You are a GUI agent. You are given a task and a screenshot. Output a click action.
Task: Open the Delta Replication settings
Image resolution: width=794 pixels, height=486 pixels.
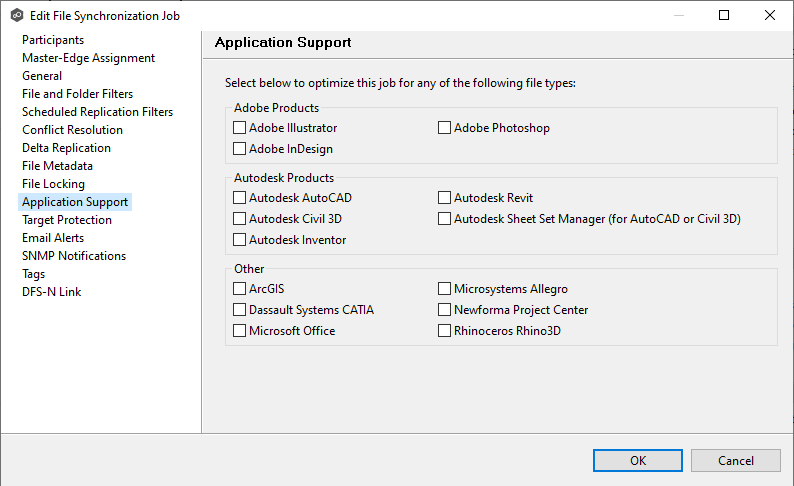pyautogui.click(x=66, y=148)
